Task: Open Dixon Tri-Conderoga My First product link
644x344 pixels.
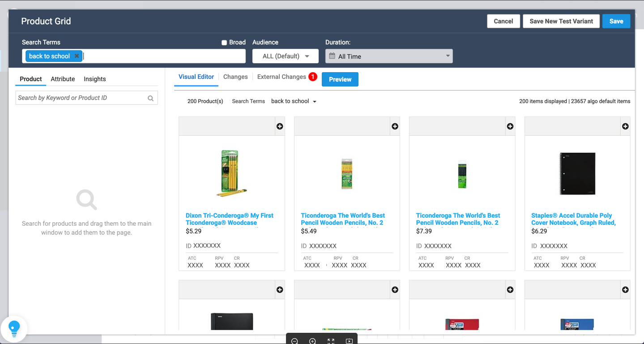Action: pos(230,219)
